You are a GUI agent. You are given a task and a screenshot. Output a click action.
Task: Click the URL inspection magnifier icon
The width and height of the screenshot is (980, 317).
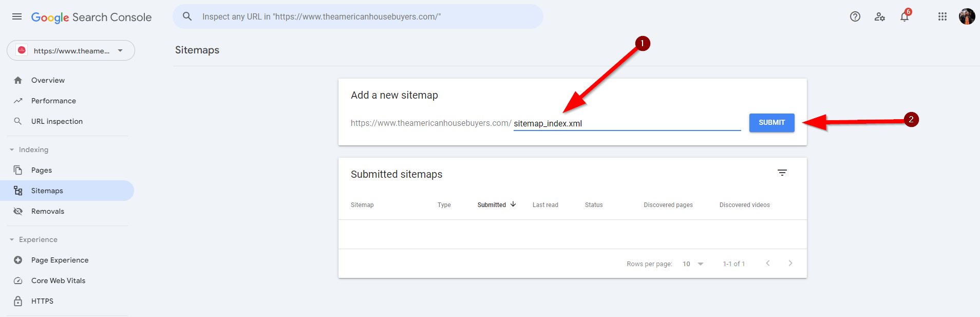(x=18, y=121)
